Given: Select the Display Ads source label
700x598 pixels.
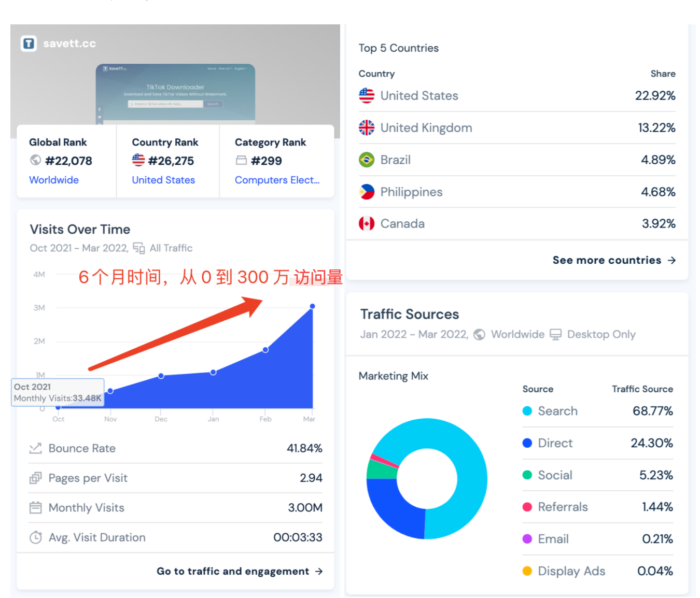Looking at the screenshot, I should pos(571,571).
